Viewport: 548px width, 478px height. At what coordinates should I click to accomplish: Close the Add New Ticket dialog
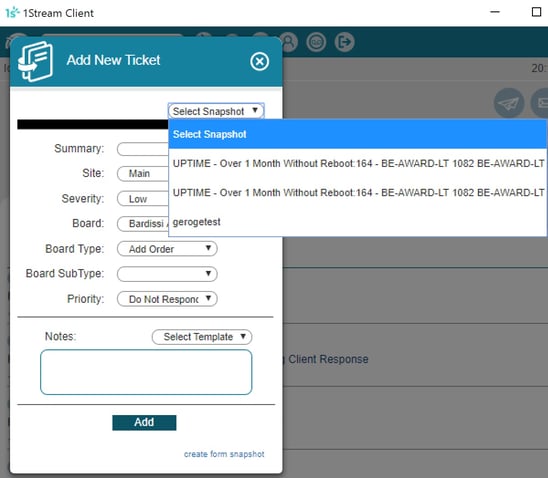click(x=259, y=61)
